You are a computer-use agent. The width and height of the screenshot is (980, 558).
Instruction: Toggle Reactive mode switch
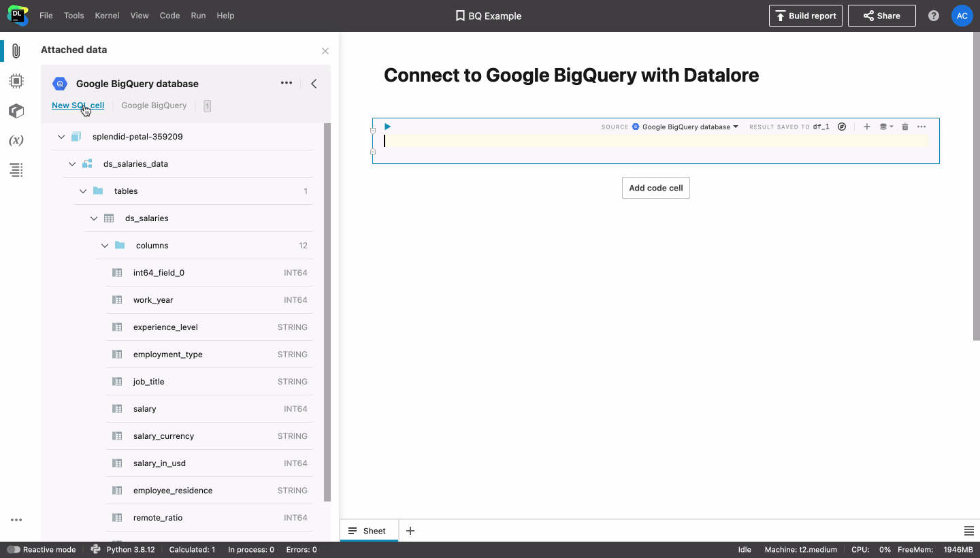tap(14, 550)
